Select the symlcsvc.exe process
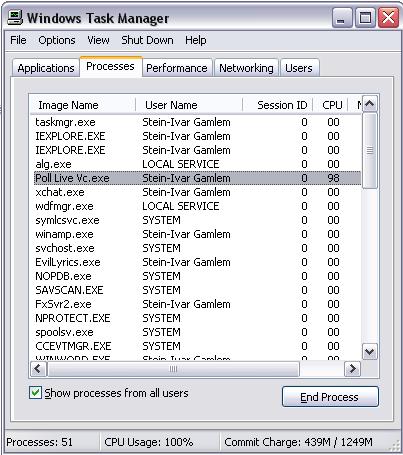The width and height of the screenshot is (403, 455). tap(197, 220)
